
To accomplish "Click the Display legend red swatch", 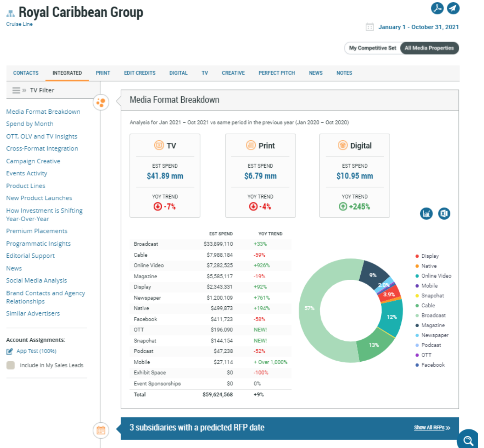I will tap(417, 256).
